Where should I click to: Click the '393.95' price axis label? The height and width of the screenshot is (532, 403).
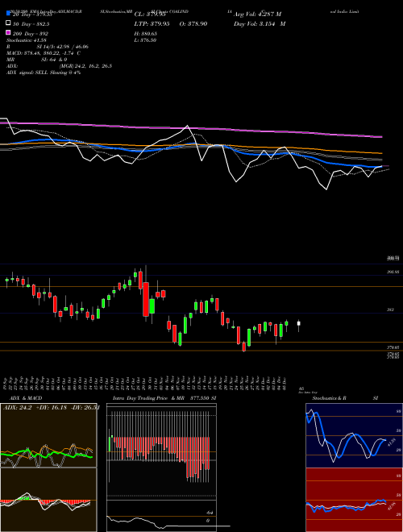point(393,272)
